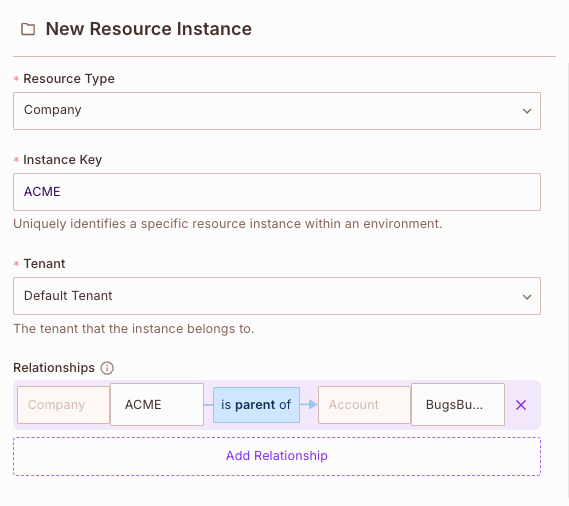
Task: Click the Relationships info icon
Action: [x=107, y=368]
